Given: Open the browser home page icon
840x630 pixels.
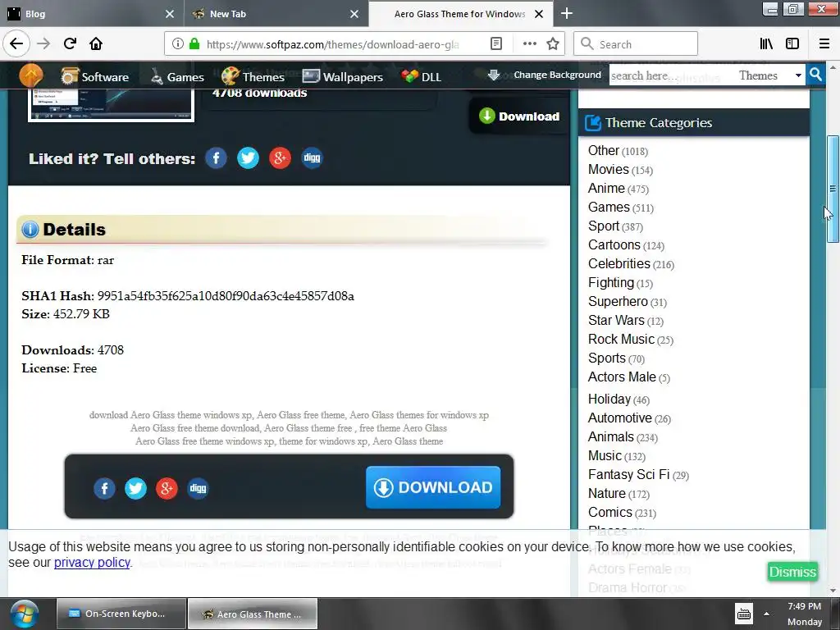Looking at the screenshot, I should coord(96,43).
